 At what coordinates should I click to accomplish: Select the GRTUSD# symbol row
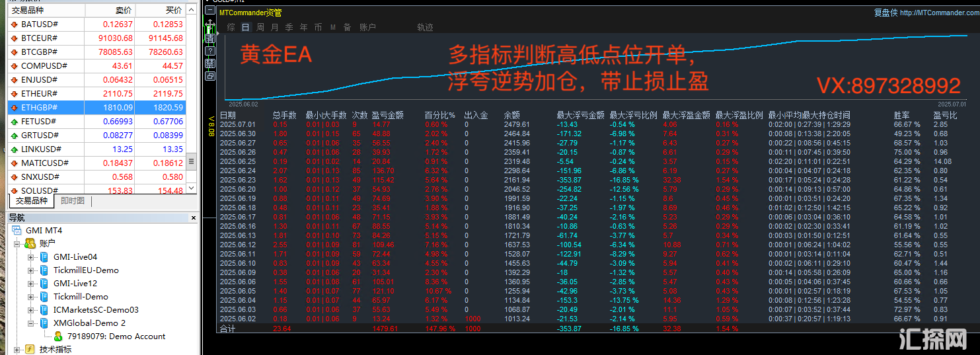pos(97,136)
